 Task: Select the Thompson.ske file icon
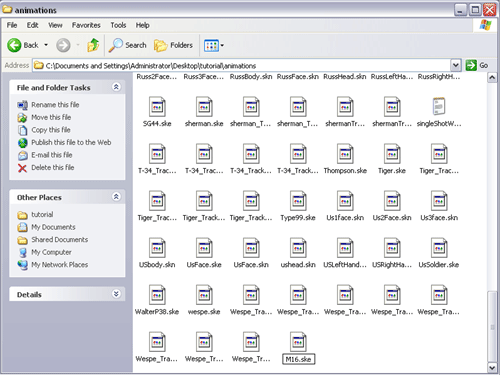pyautogui.click(x=345, y=153)
